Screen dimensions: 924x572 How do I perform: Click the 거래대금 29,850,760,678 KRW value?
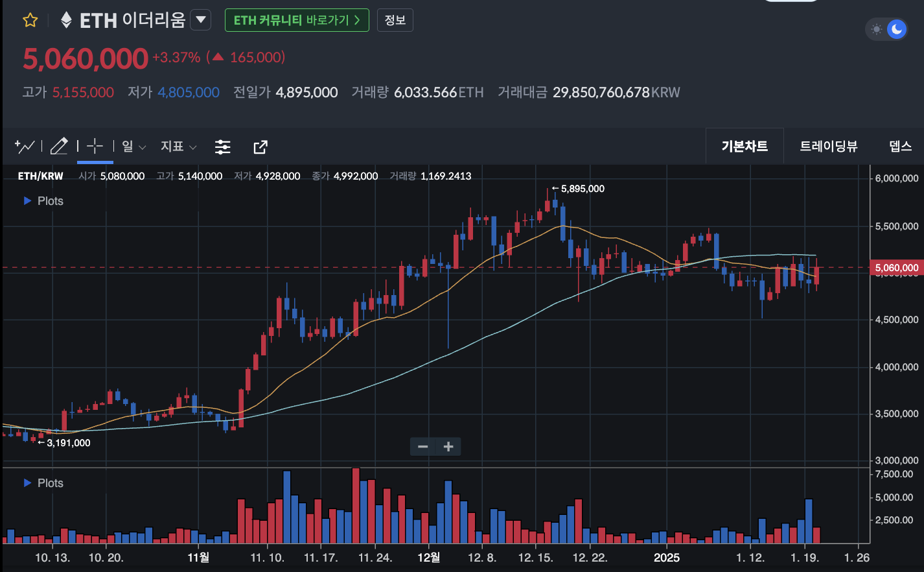[616, 93]
